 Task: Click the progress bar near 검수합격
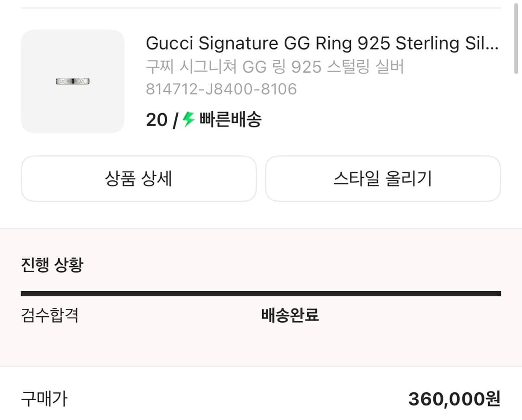click(51, 293)
